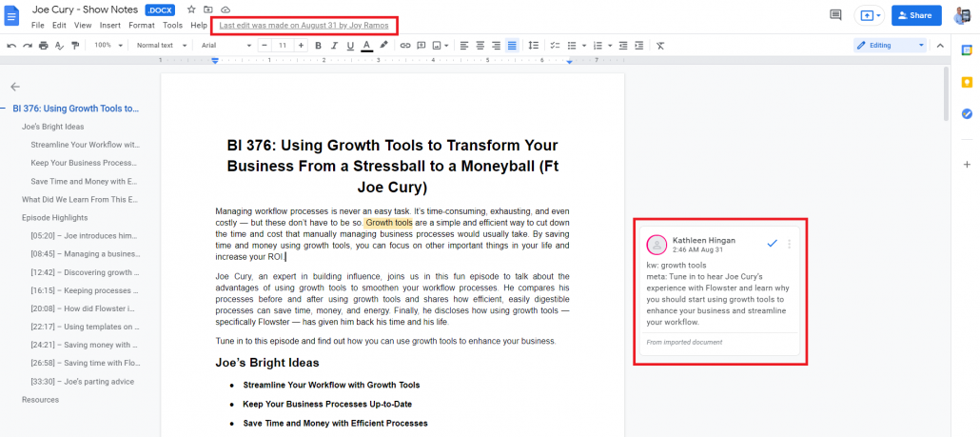Viewport: 980px width, 437px height.
Task: Undo the last action
Action: [11, 46]
